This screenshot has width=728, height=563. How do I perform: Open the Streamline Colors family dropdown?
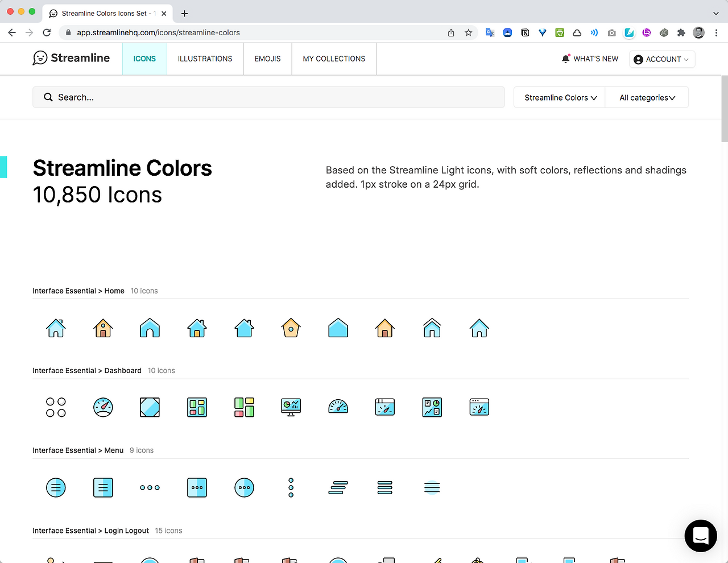(x=560, y=97)
